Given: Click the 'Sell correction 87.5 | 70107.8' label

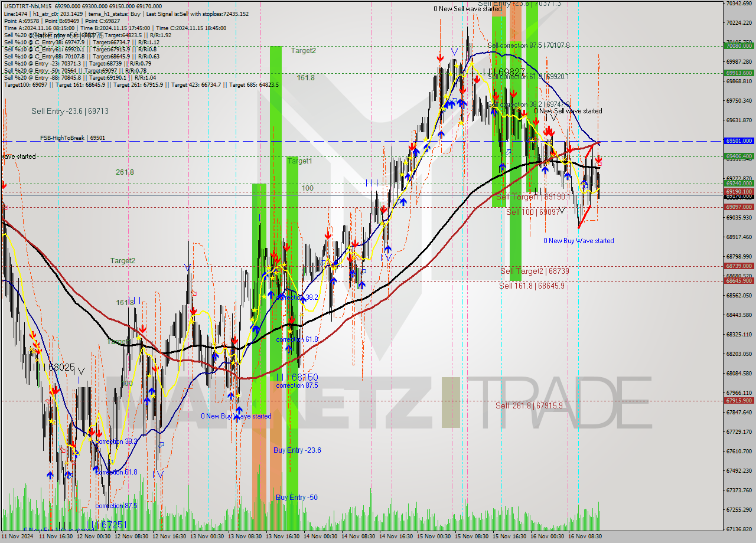Looking at the screenshot, I should 529,45.
